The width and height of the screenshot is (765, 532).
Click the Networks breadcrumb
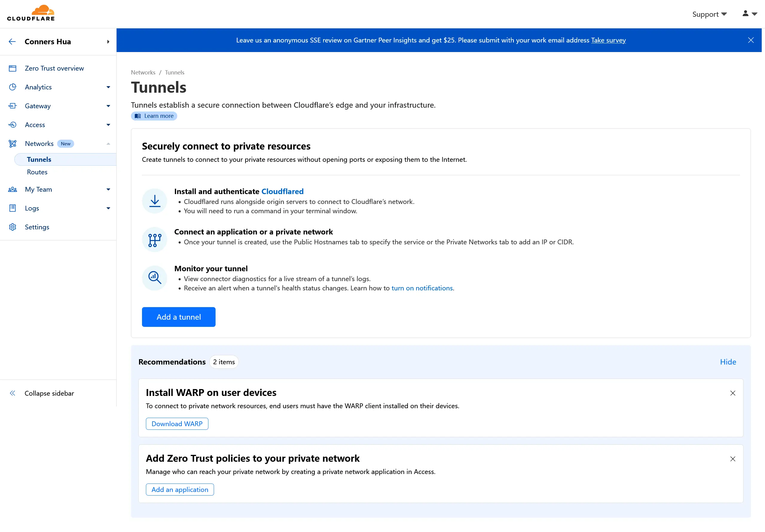click(x=143, y=72)
